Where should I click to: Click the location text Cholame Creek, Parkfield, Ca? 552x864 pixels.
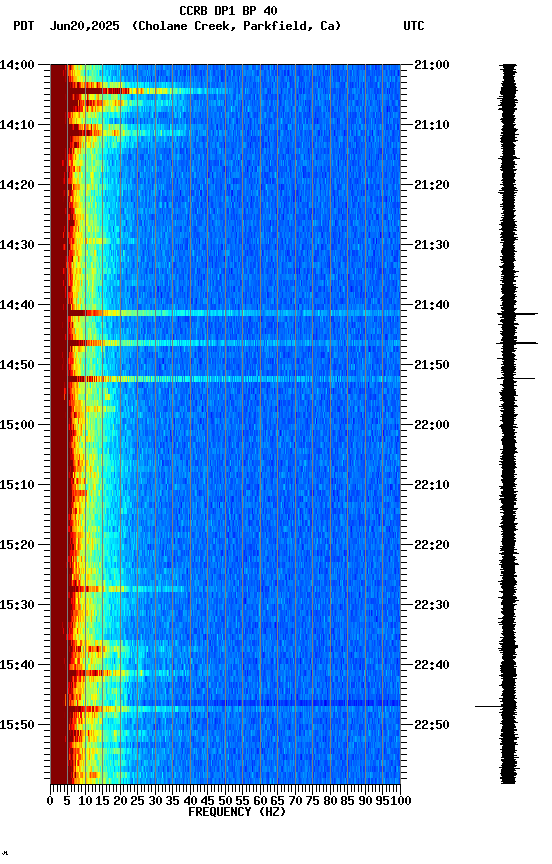click(x=236, y=26)
